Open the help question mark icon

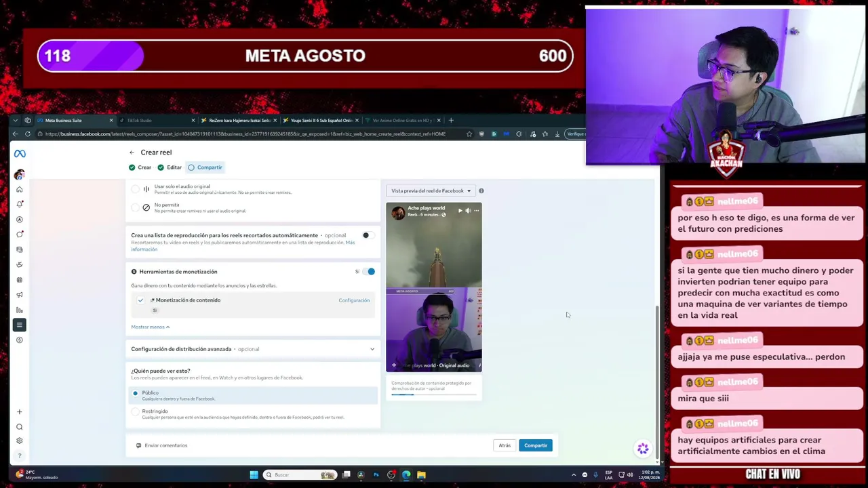[20, 455]
